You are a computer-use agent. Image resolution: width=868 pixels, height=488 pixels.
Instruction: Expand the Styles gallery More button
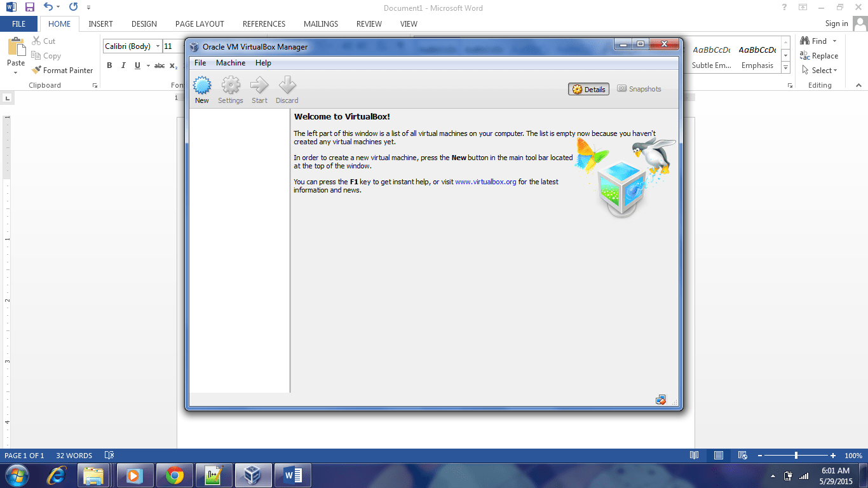[786, 68]
